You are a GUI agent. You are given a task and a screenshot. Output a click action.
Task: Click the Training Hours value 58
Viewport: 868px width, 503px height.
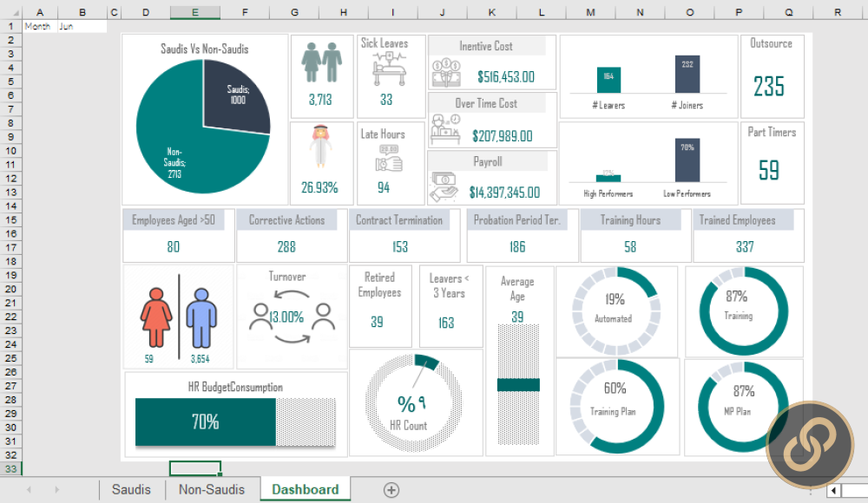coord(630,247)
